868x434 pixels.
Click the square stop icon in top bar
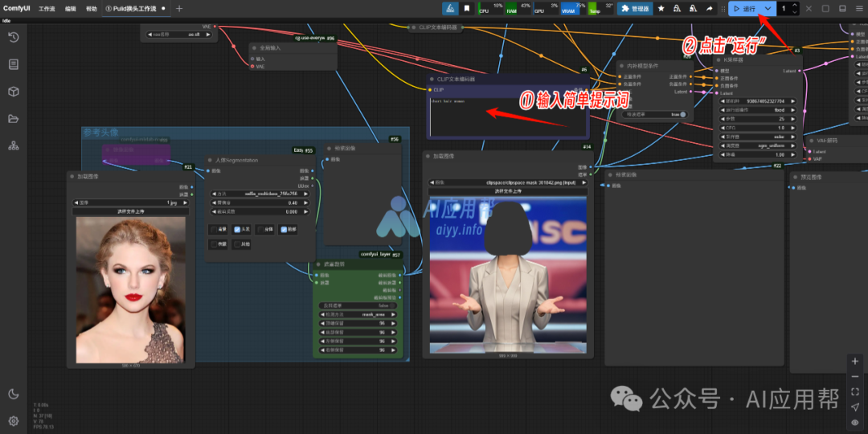(x=825, y=8)
